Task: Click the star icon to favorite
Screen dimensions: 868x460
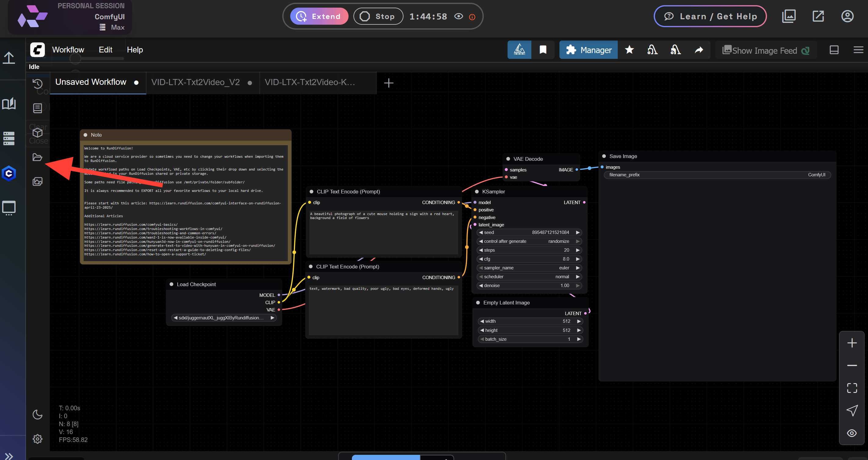Action: coord(629,49)
